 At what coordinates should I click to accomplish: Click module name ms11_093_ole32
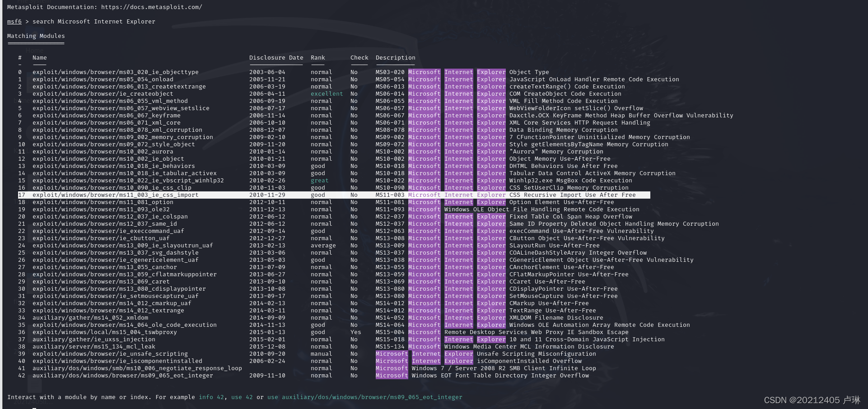coord(101,209)
